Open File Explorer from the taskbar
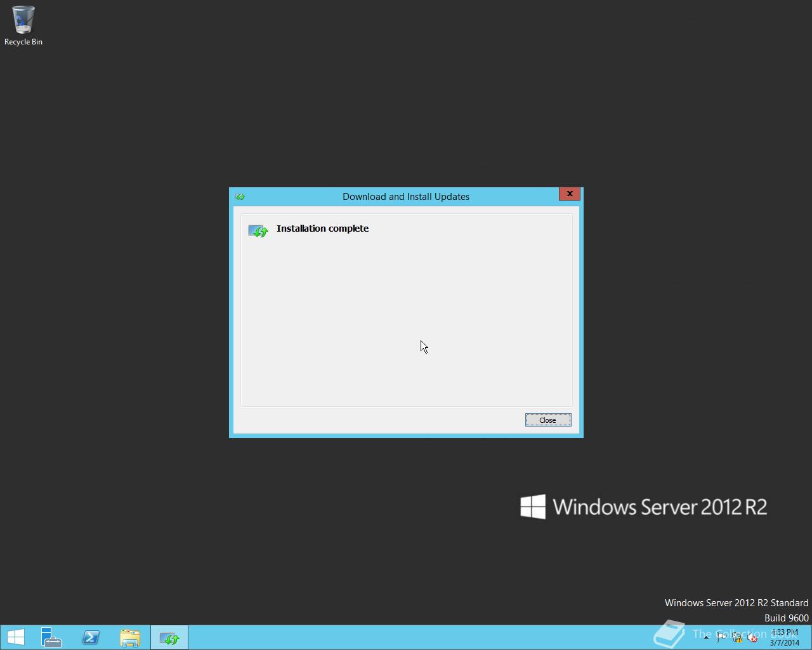812x650 pixels. [130, 637]
